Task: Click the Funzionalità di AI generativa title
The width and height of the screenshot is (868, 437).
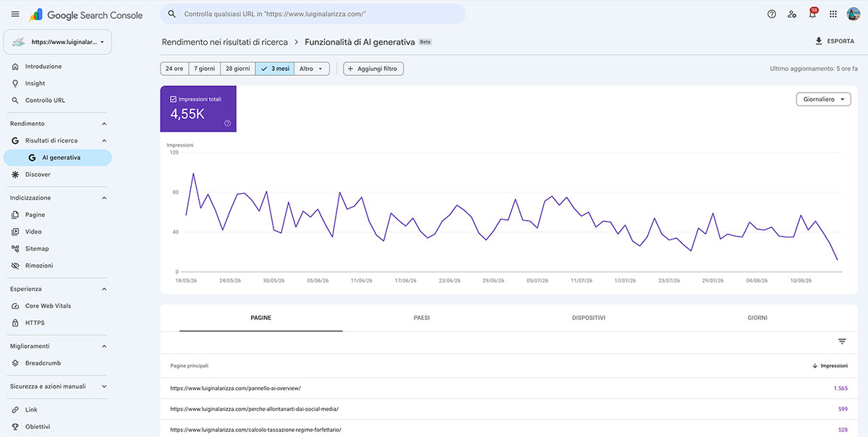Action: [x=359, y=42]
